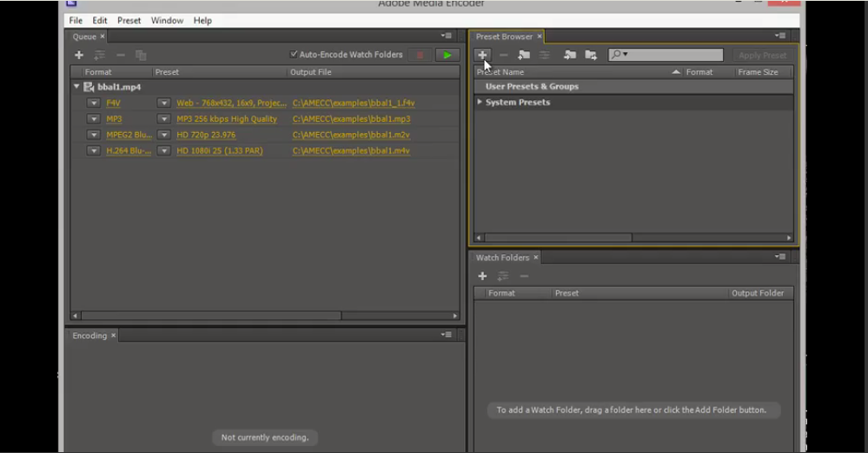868x453 pixels.
Task: Open HD 720p 23.976 preset link
Action: click(x=206, y=135)
